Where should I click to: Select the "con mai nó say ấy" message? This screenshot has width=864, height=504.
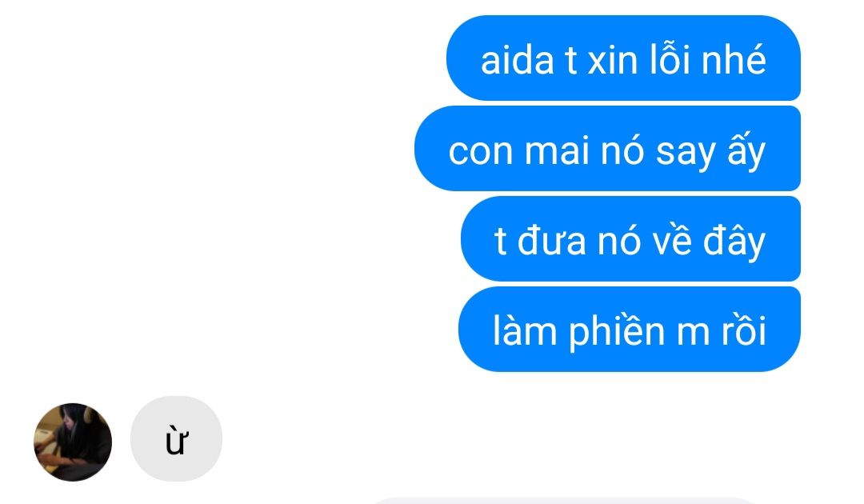point(607,149)
